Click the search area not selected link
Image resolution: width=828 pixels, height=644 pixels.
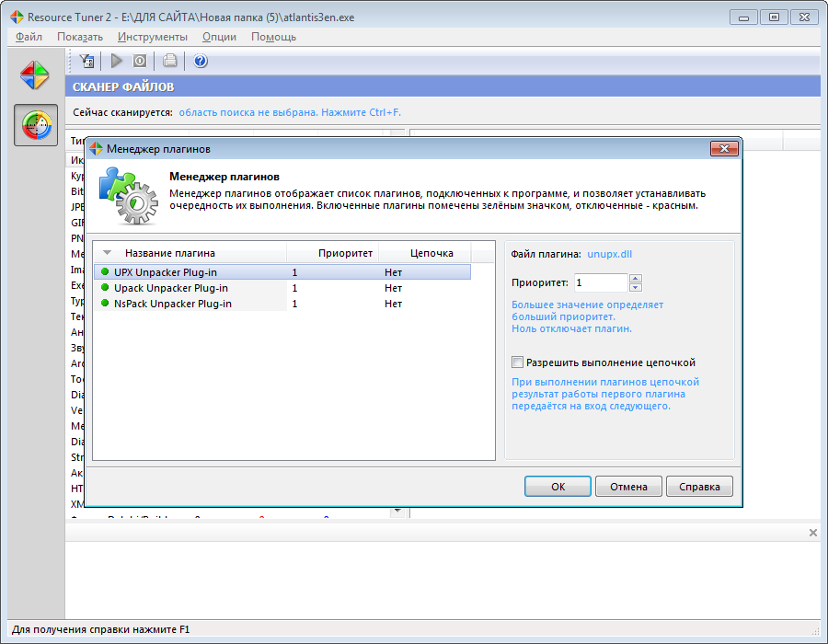(x=290, y=112)
